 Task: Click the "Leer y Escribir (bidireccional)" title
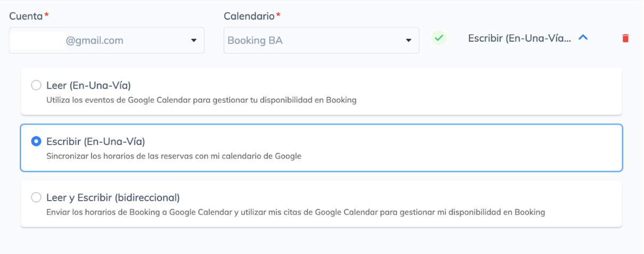[113, 197]
